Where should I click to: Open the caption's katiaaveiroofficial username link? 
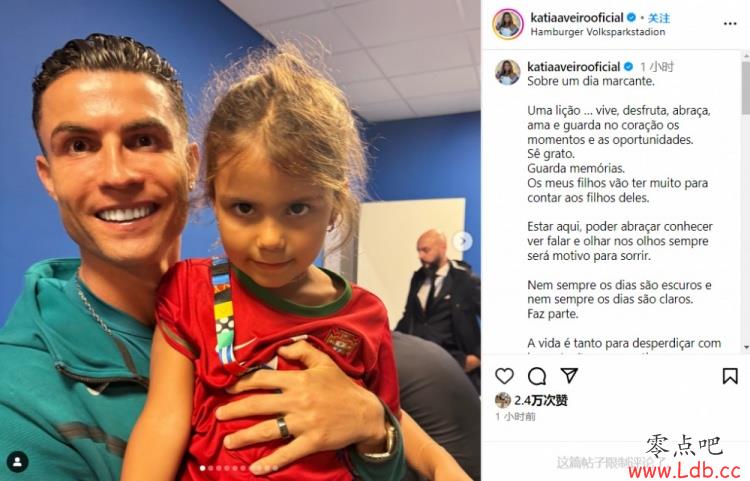coord(574,66)
